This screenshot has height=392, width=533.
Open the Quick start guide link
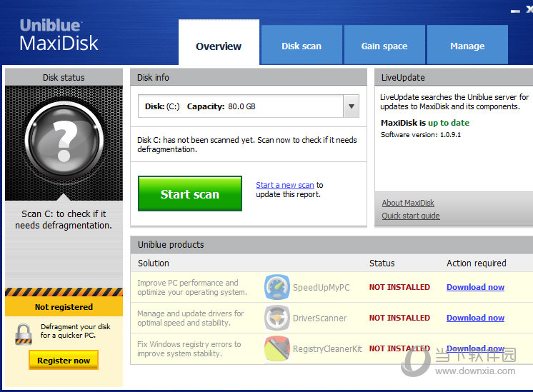(411, 216)
